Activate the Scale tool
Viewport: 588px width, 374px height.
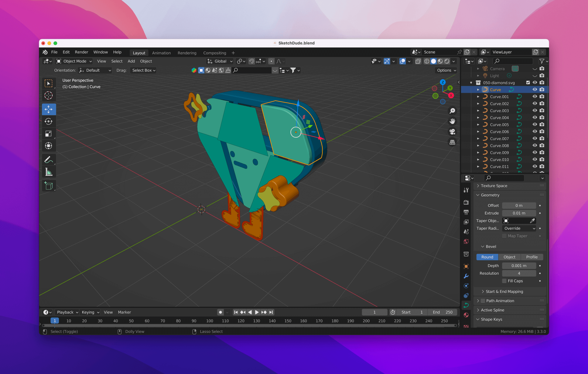point(49,133)
